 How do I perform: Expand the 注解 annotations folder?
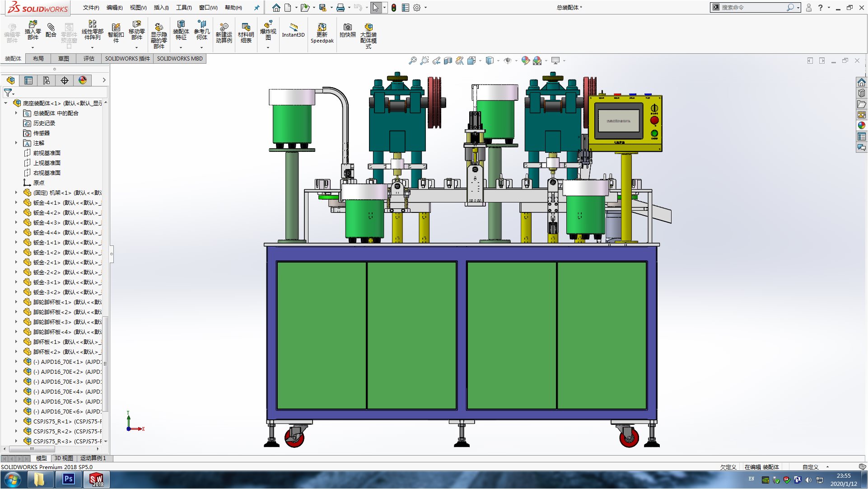16,143
